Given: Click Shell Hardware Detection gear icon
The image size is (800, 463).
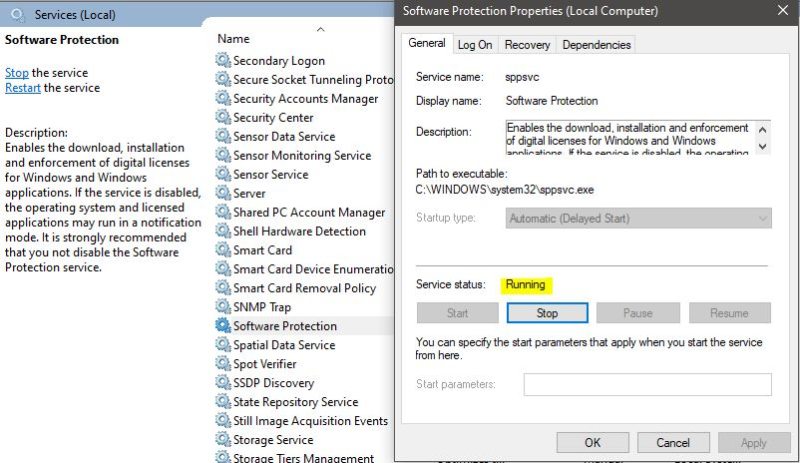Looking at the screenshot, I should coord(223,231).
